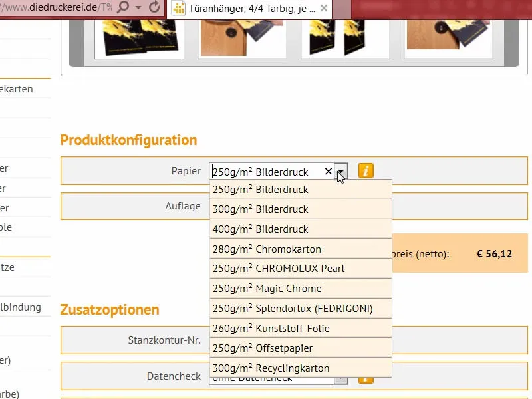Click the diedruckerei.de address bar URL
Screen dimensions: 532x399
point(56,7)
